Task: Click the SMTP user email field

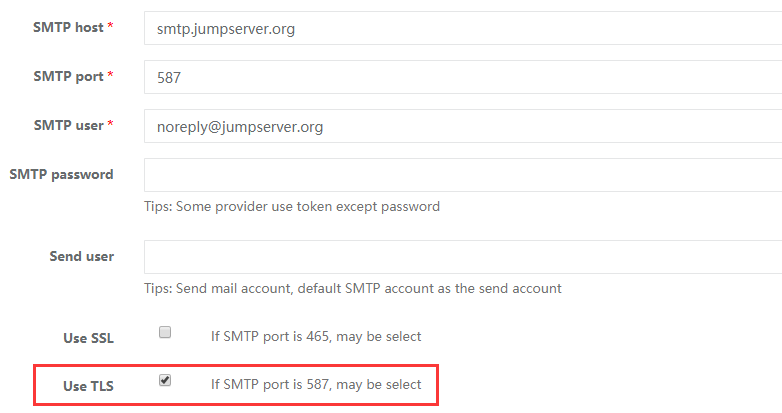Action: 462,126
